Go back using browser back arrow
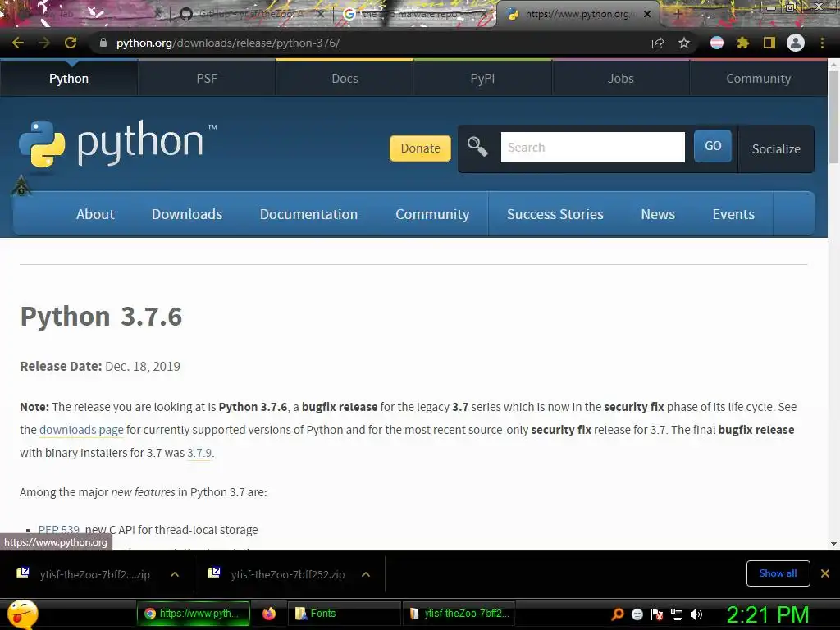 [x=18, y=43]
